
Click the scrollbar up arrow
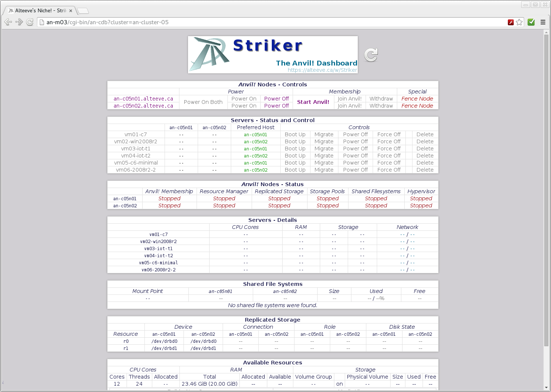coord(547,32)
